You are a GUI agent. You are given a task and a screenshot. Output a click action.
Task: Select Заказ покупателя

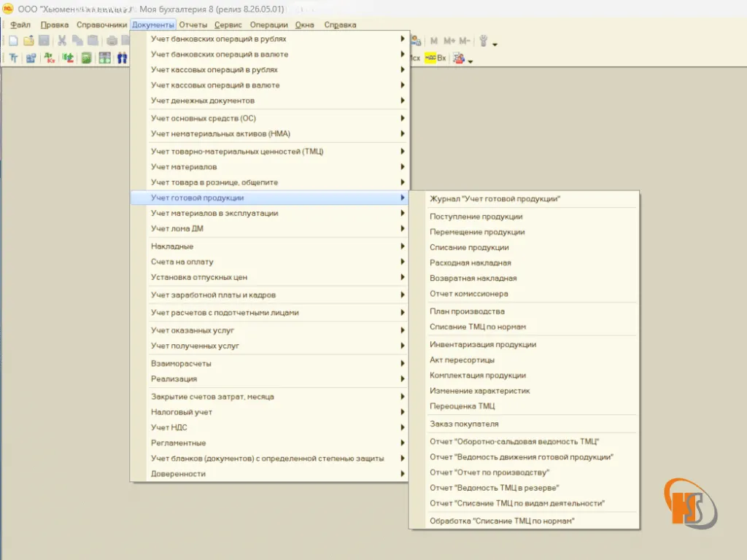(x=524, y=424)
